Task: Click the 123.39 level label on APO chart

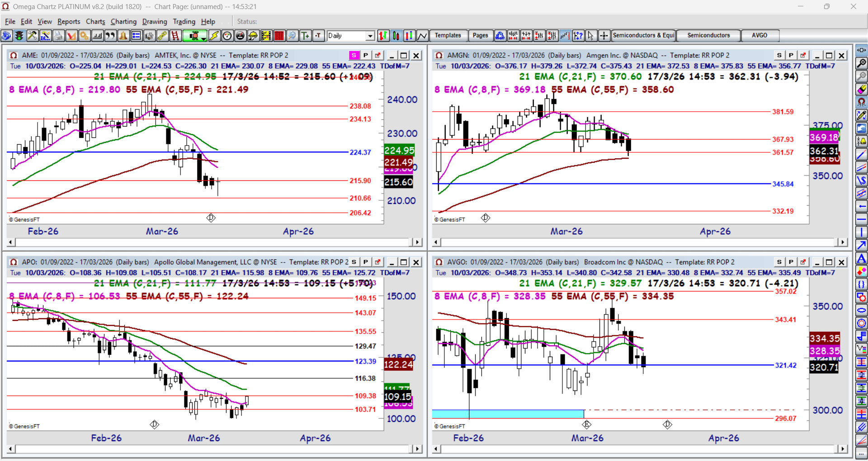Action: pos(365,361)
